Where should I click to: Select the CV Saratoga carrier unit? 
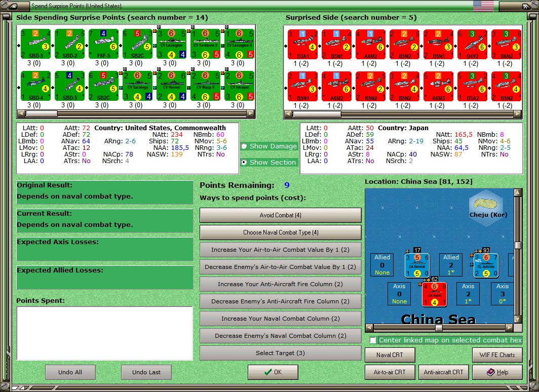pos(137,86)
